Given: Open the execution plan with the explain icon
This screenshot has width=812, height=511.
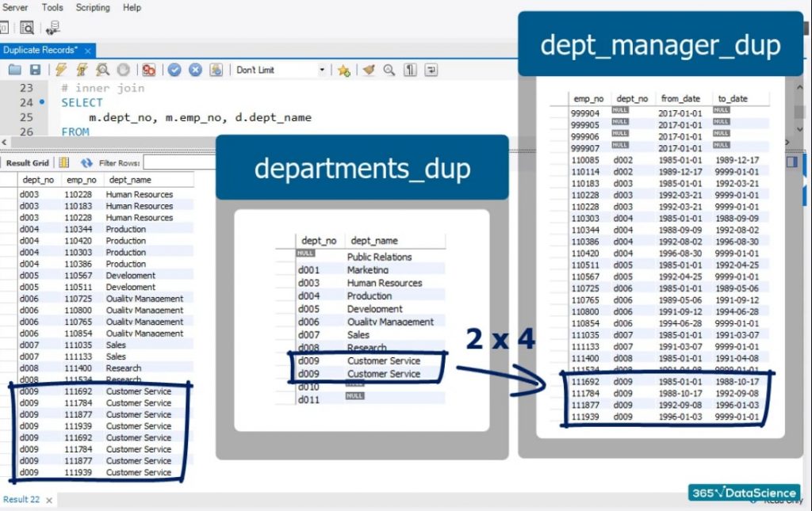Looking at the screenshot, I should click(x=100, y=70).
